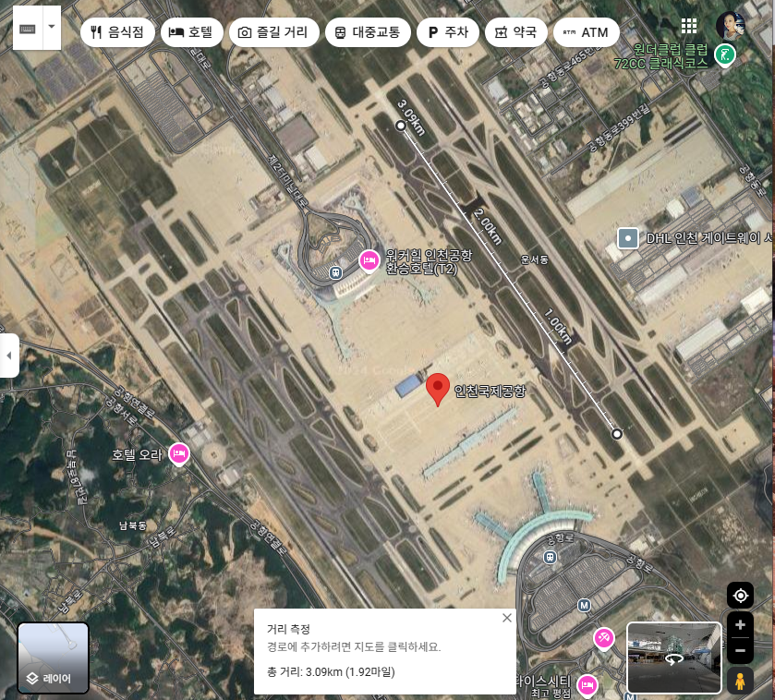The image size is (775, 700).
Task: Click the 호텔 오라 label text
Action: coord(137,455)
